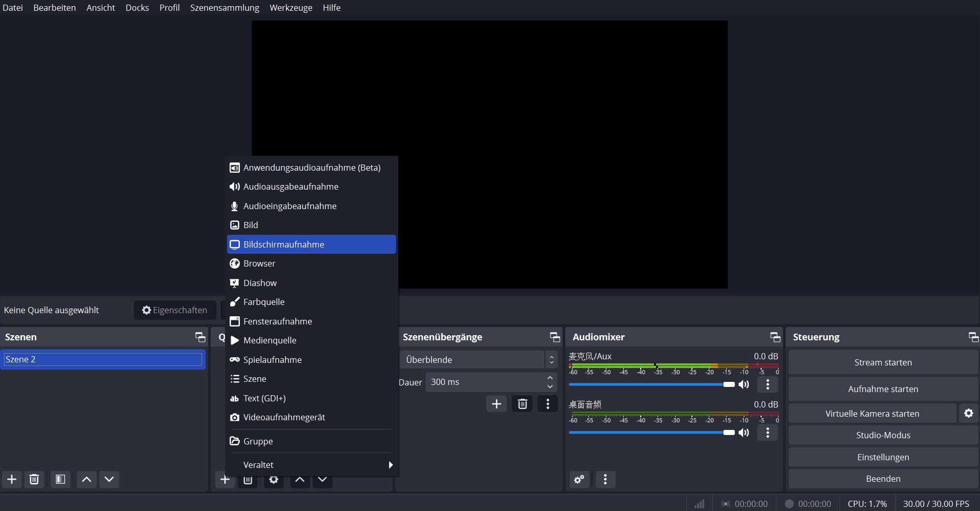Image resolution: width=980 pixels, height=511 pixels.
Task: Add a new scene with plus icon
Action: 12,479
